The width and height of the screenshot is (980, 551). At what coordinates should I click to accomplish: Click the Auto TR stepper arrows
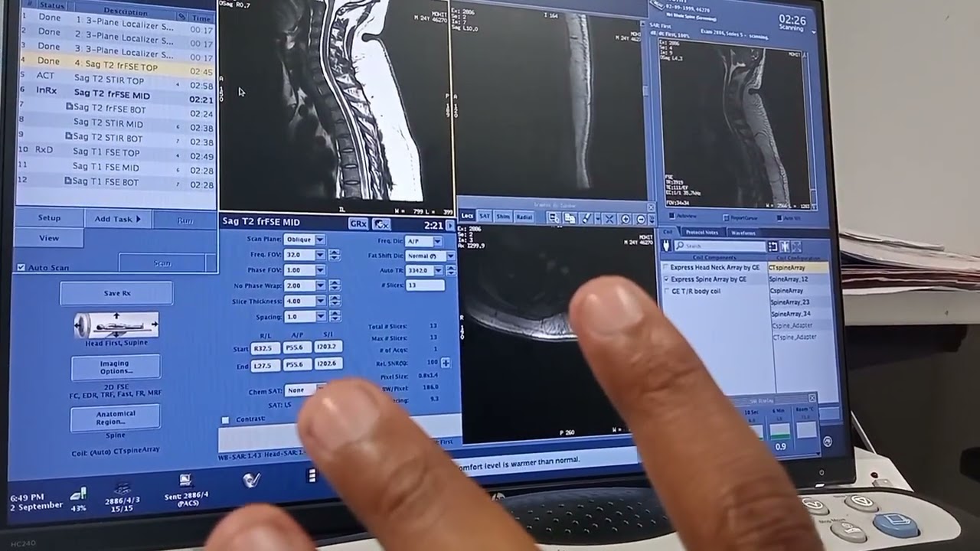[x=451, y=270]
